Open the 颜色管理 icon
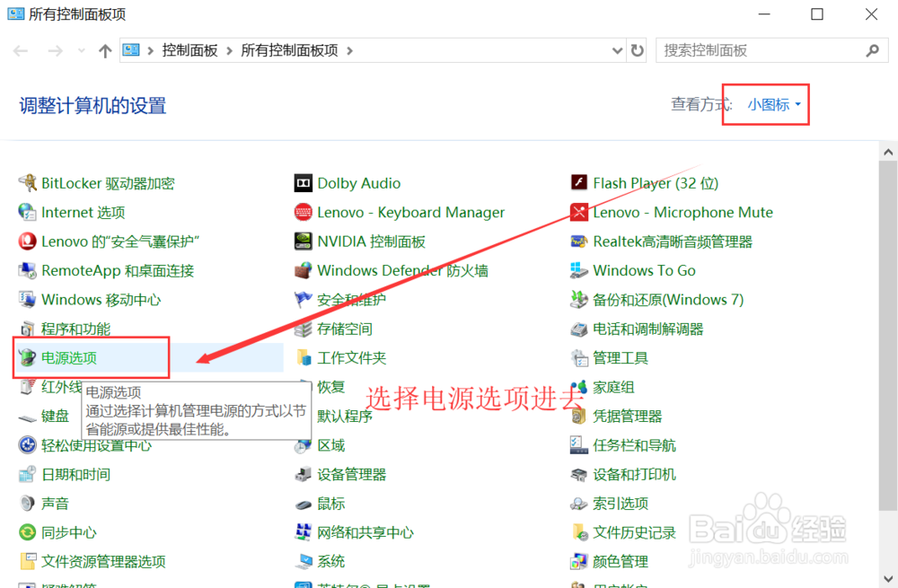 click(579, 562)
